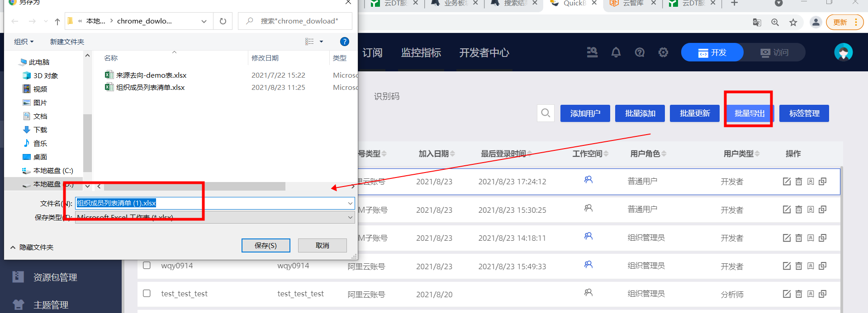Bookmark this page with the star icon
This screenshot has width=868, height=313.
click(x=793, y=23)
